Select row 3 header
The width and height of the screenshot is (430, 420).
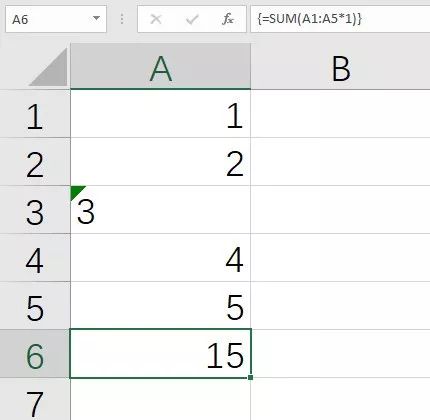(35, 210)
